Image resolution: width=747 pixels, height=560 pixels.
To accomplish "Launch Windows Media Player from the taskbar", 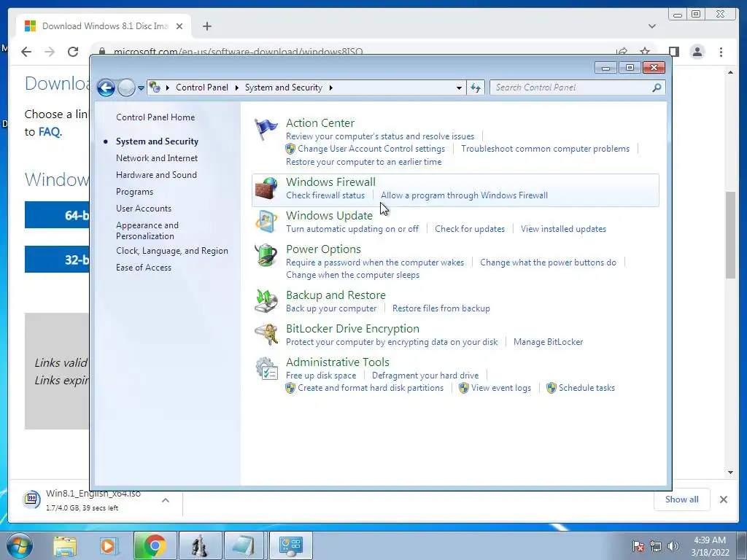I will click(108, 545).
